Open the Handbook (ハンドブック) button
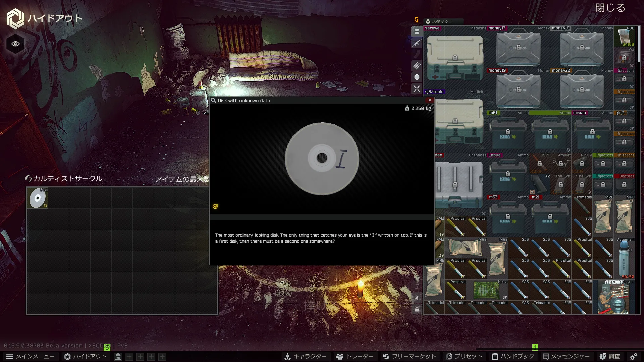The image size is (644, 362). (x=513, y=357)
